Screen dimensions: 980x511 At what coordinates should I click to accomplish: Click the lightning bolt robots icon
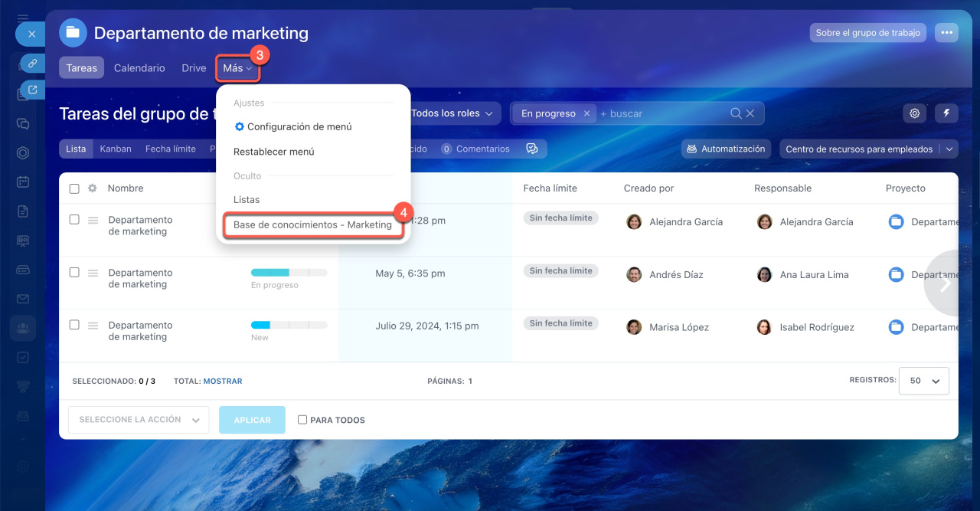pos(946,113)
